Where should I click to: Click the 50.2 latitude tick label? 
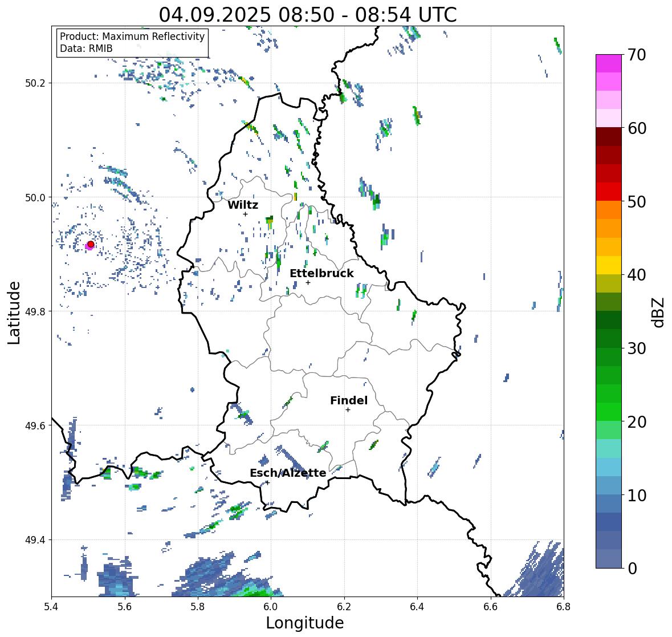pos(34,83)
